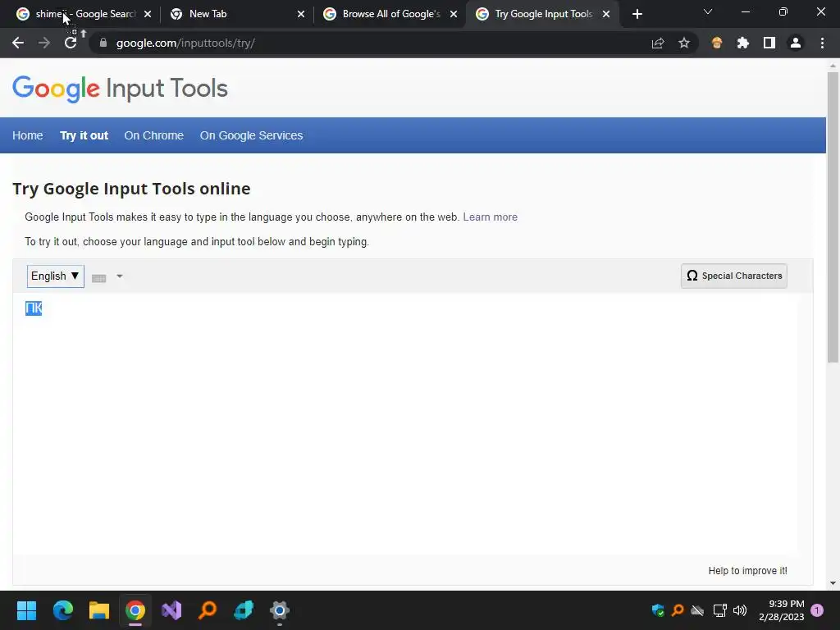Open the clock showing 9:39 PM
Viewport: 840px width, 630px height.
(782, 610)
